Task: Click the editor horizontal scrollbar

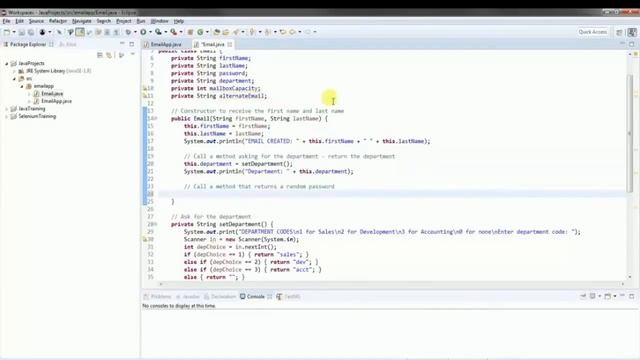Action: tap(391, 284)
